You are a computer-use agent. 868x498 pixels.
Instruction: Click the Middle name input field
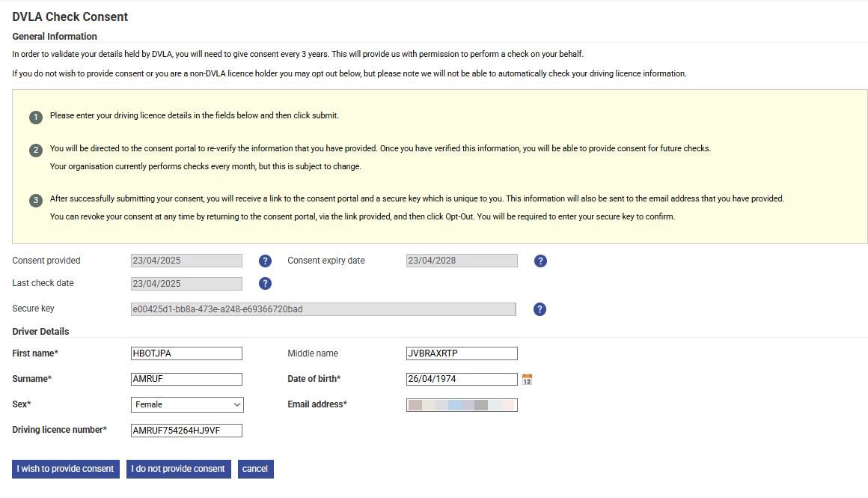coord(462,353)
